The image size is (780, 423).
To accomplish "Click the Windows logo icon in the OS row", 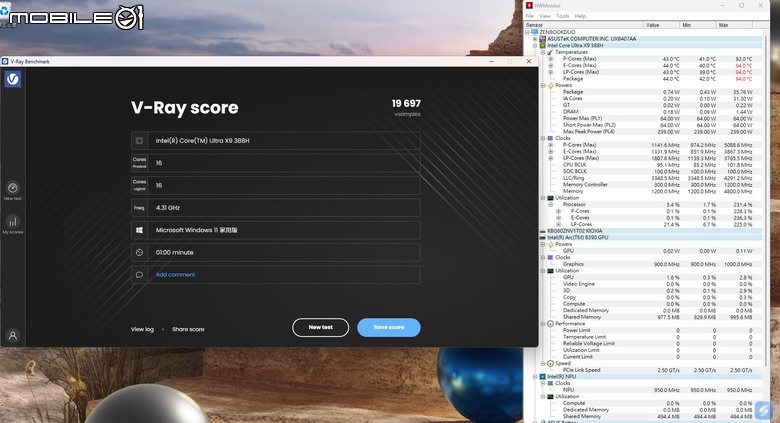I will (139, 230).
